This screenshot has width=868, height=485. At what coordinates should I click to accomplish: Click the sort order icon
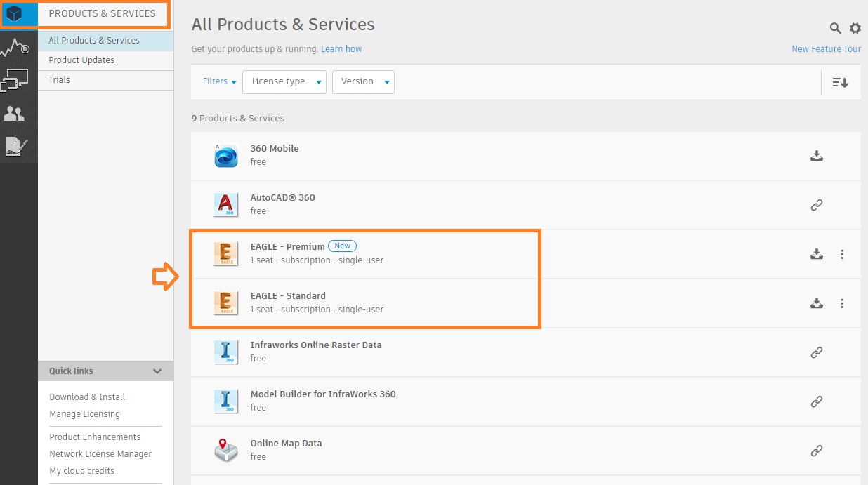840,82
